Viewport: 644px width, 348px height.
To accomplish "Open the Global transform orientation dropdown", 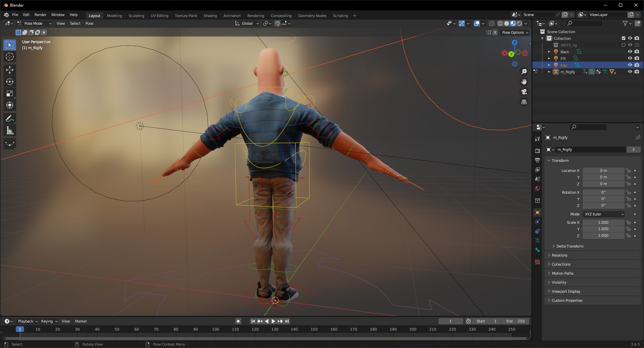I will pos(247,23).
